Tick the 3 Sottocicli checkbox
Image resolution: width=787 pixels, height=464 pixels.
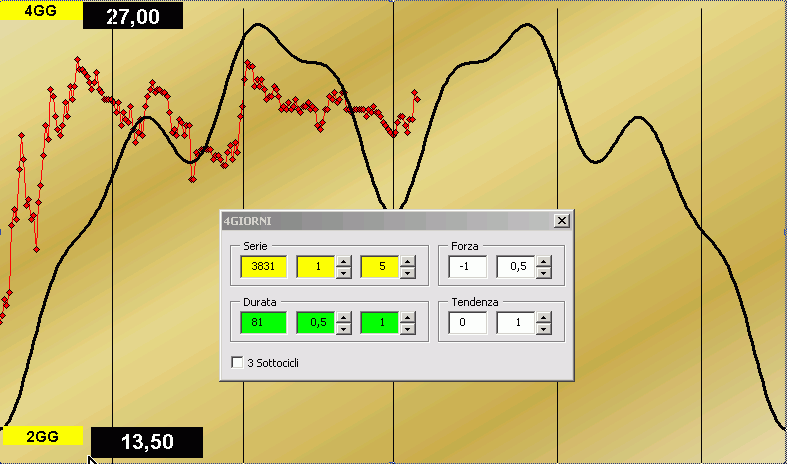pos(237,362)
